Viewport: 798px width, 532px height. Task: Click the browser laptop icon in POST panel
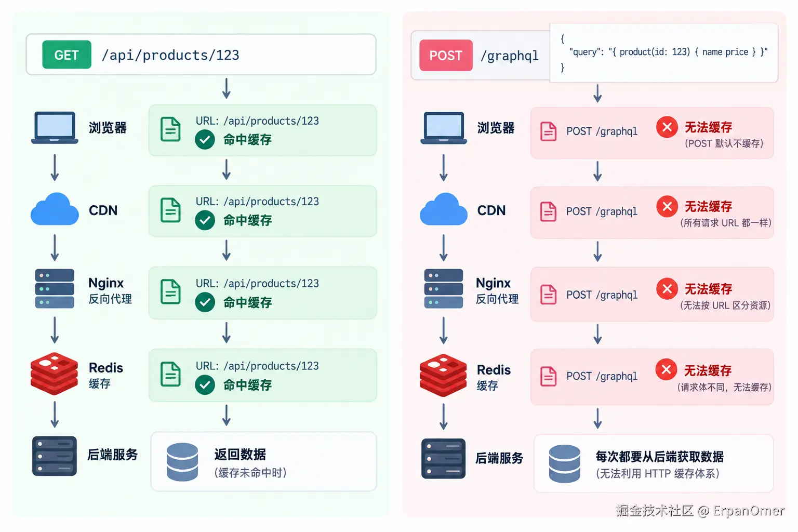(x=444, y=128)
